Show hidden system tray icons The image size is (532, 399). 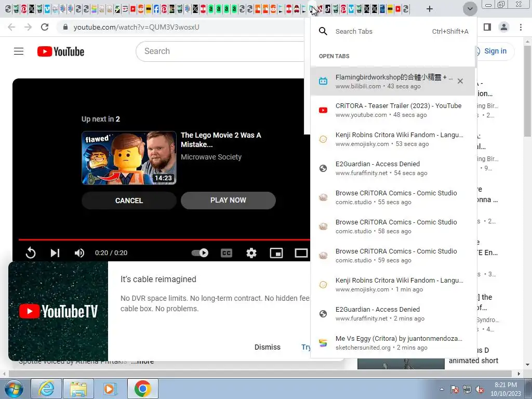(x=442, y=389)
